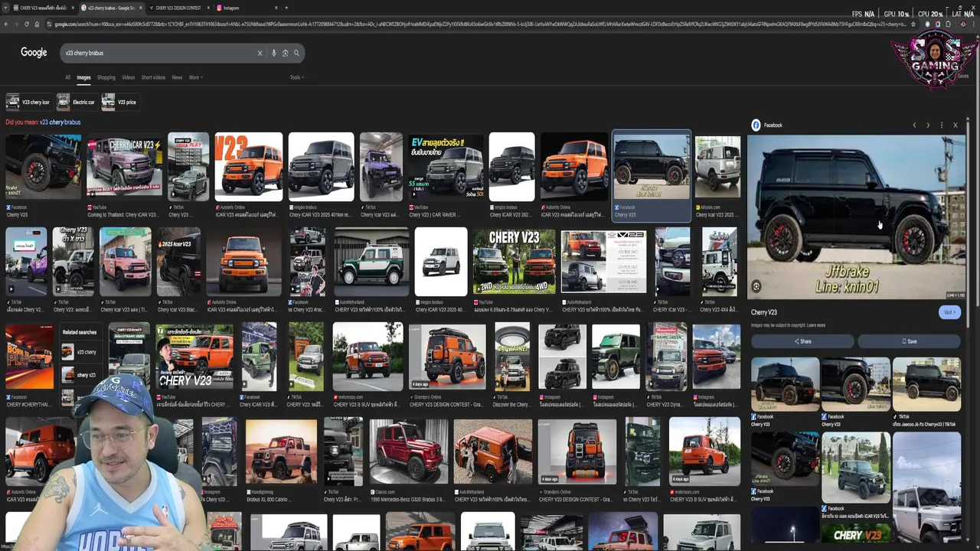Viewport: 980px width, 551px height.
Task: Start voice search with microphone icon
Action: point(273,53)
